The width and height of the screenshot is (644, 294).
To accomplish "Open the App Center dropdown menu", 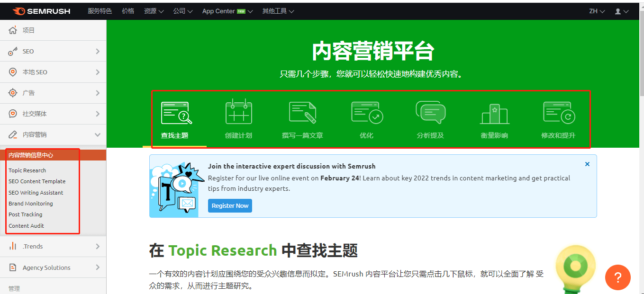I will pyautogui.click(x=227, y=11).
